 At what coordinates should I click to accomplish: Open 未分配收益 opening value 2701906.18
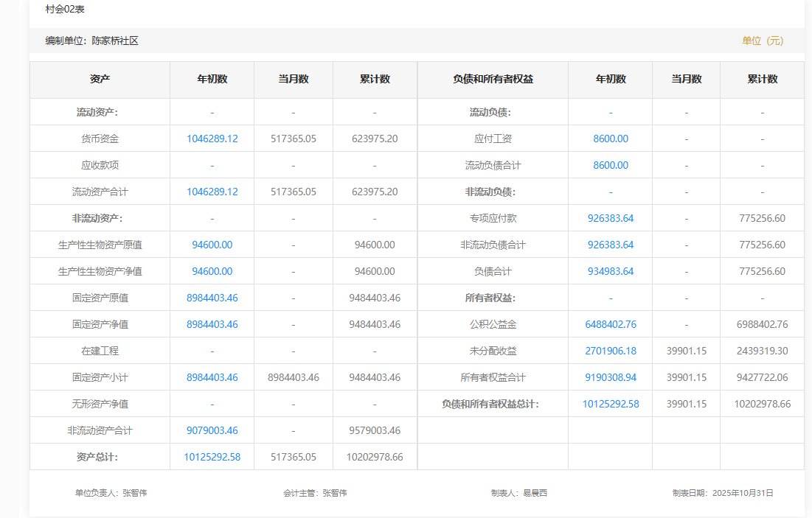pos(610,351)
